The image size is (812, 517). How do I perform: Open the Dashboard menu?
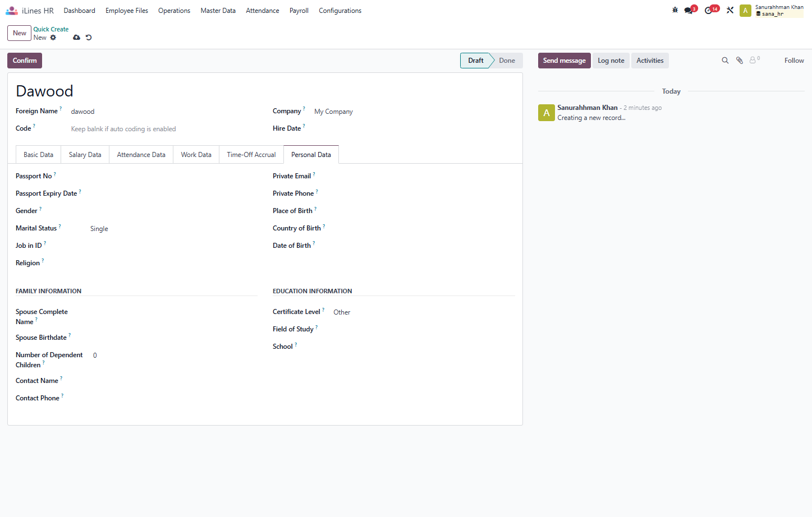tap(80, 11)
